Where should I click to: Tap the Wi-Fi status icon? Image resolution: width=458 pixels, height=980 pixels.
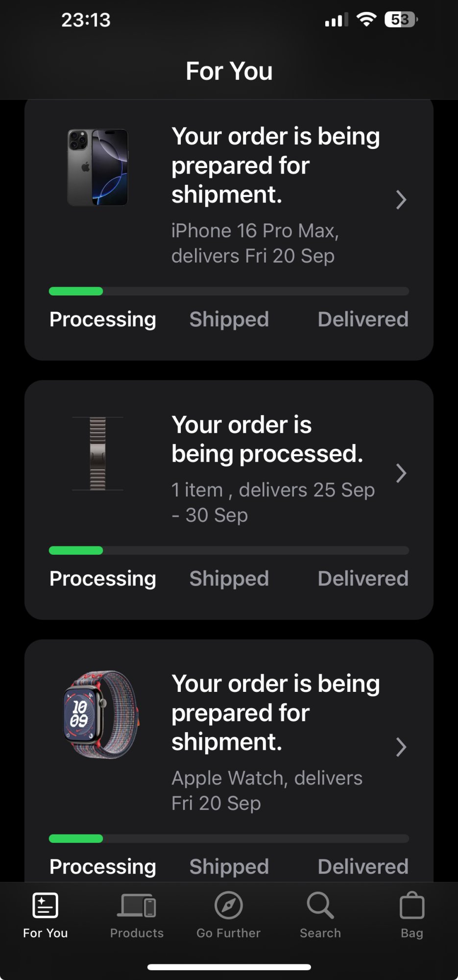pyautogui.click(x=366, y=19)
